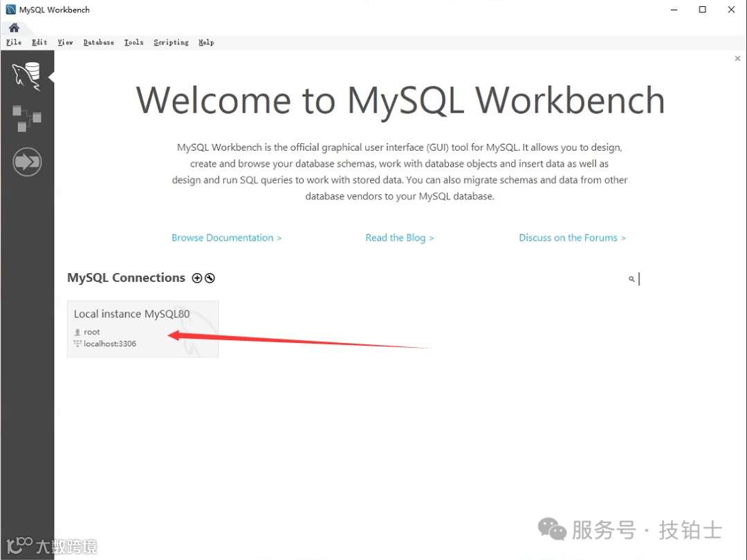Select the MySQL connections dolphin sidebar icon
Viewport: 747px width, 560px height.
pyautogui.click(x=27, y=76)
